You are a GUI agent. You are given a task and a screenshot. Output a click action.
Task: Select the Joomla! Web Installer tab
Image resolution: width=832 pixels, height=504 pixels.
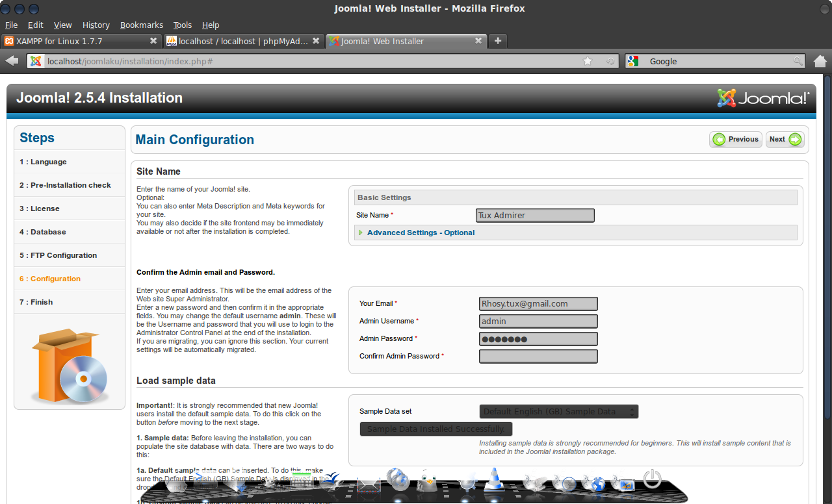406,40
